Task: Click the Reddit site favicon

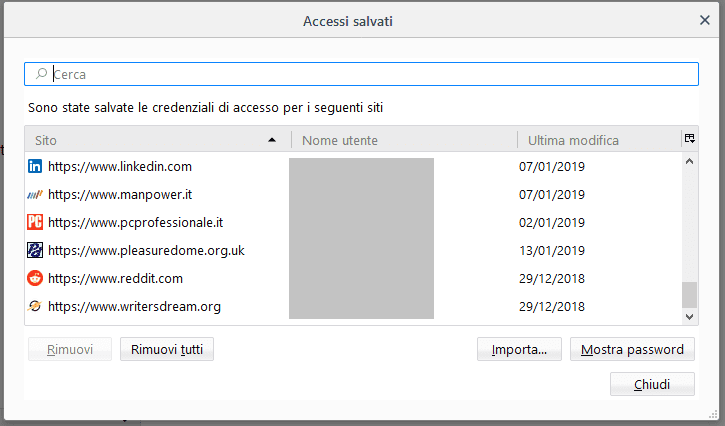Action: click(x=35, y=279)
